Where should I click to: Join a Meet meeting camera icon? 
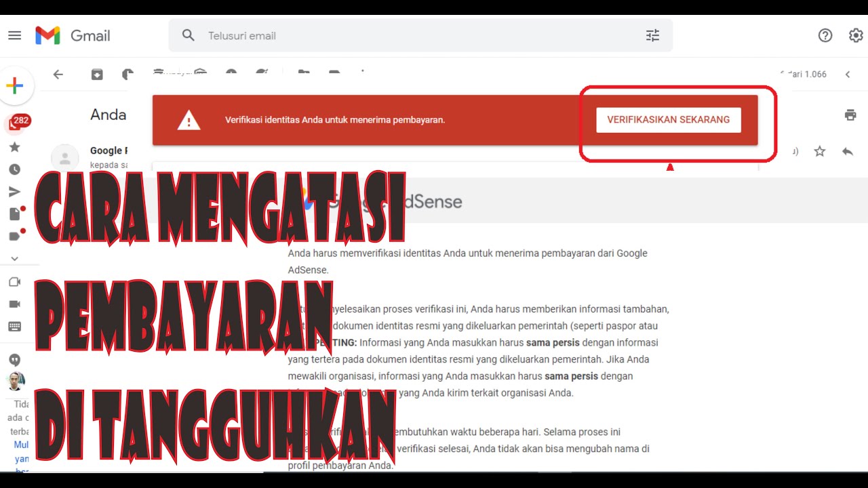pyautogui.click(x=14, y=304)
